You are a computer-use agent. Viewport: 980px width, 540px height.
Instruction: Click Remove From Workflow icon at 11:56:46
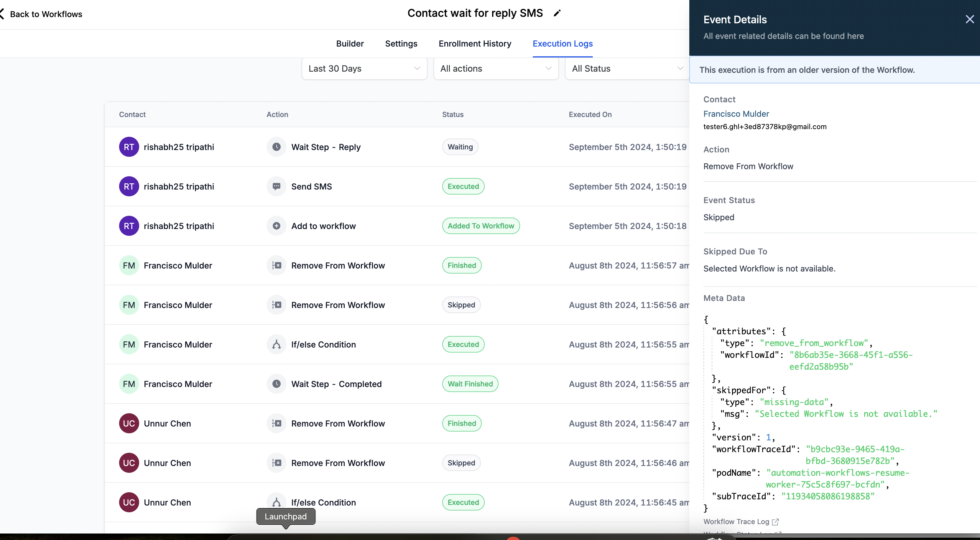coord(277,463)
